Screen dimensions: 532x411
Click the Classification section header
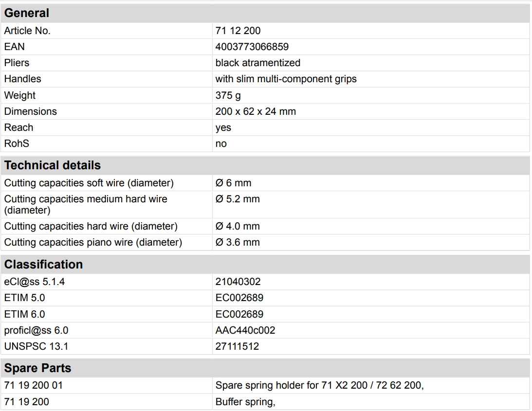(43, 265)
